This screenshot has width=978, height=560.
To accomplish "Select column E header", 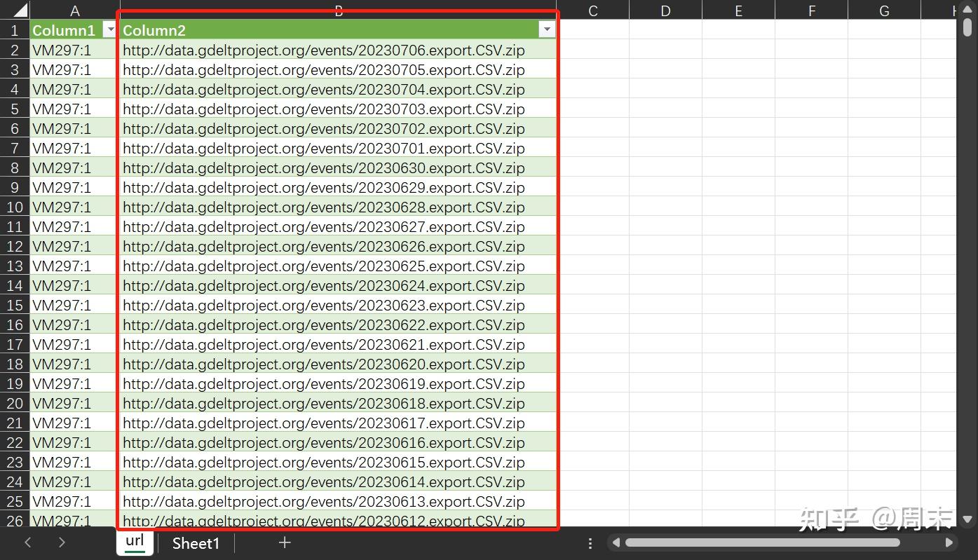I will pyautogui.click(x=738, y=11).
